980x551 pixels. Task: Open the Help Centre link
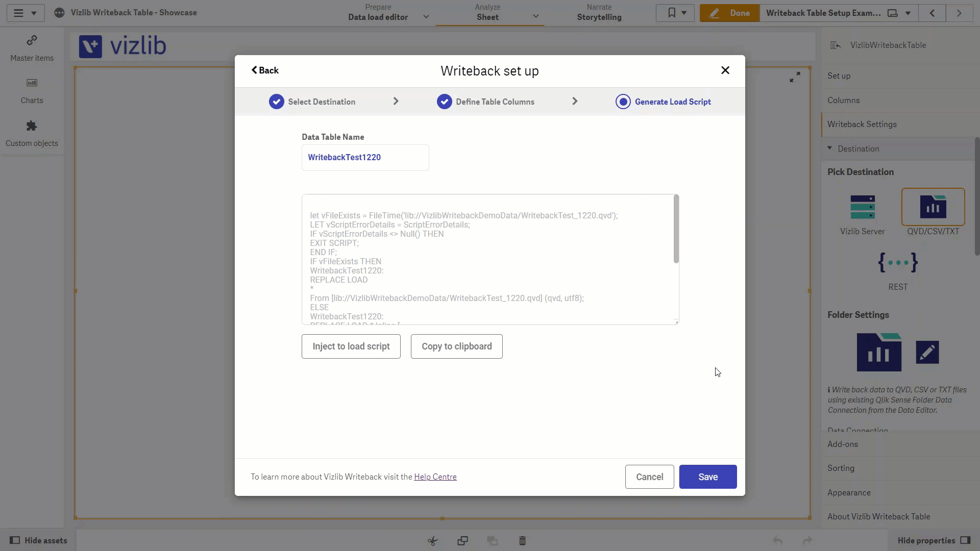435,477
